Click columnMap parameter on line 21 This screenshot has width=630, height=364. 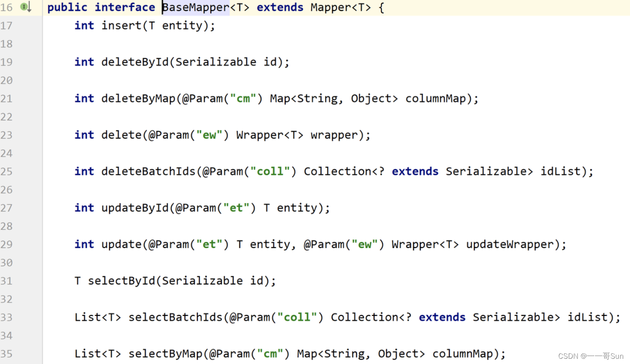[436, 99]
